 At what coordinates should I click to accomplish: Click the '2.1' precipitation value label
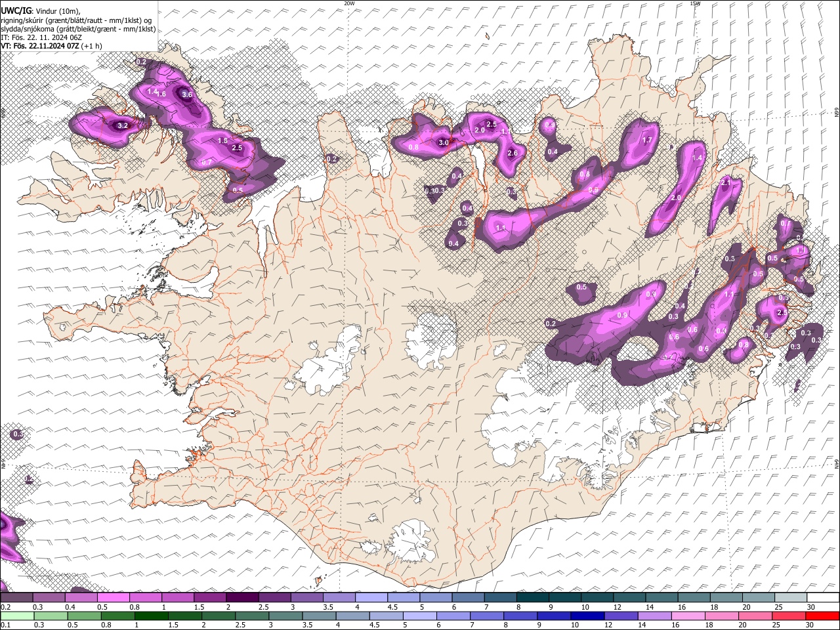pyautogui.click(x=726, y=183)
